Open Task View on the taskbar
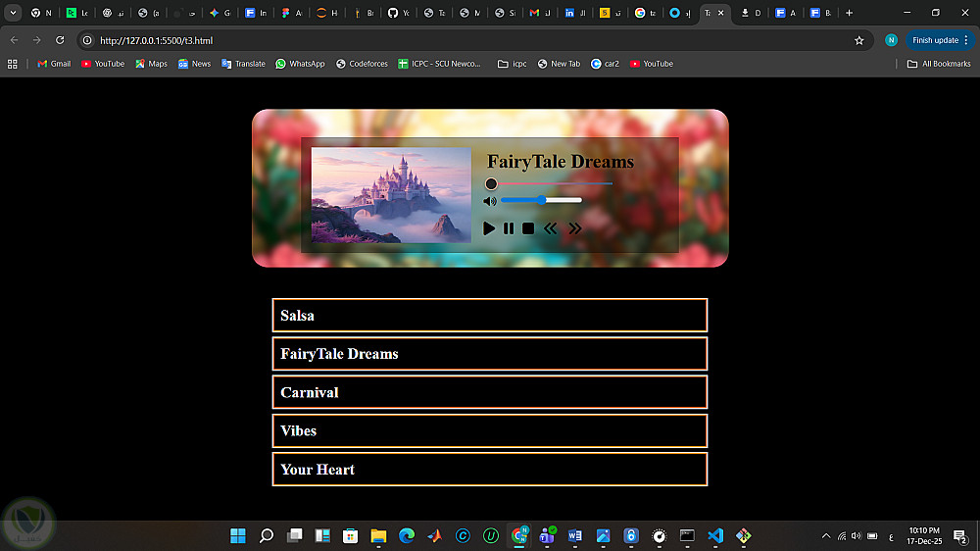Image resolution: width=980 pixels, height=551 pixels. coord(294,535)
